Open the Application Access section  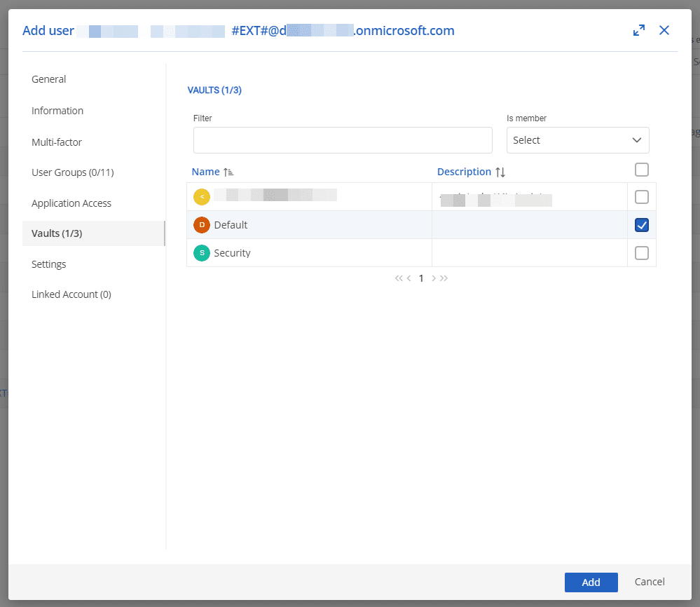click(x=71, y=203)
